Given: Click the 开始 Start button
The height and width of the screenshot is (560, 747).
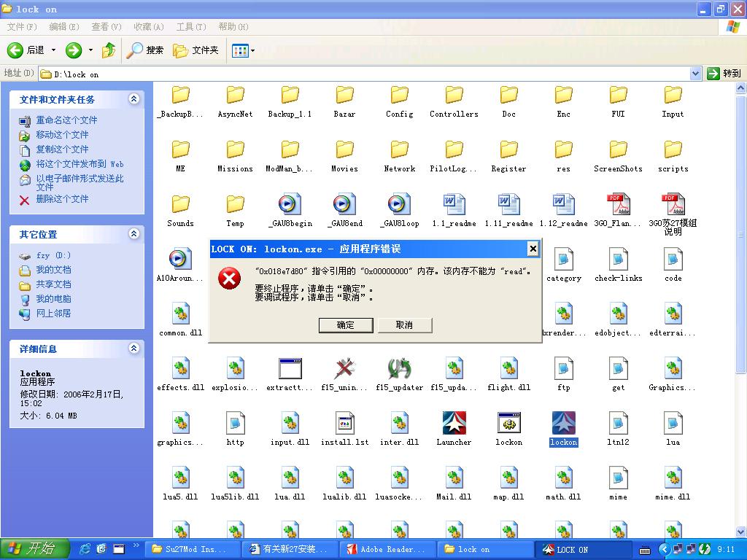Looking at the screenshot, I should pos(35,549).
